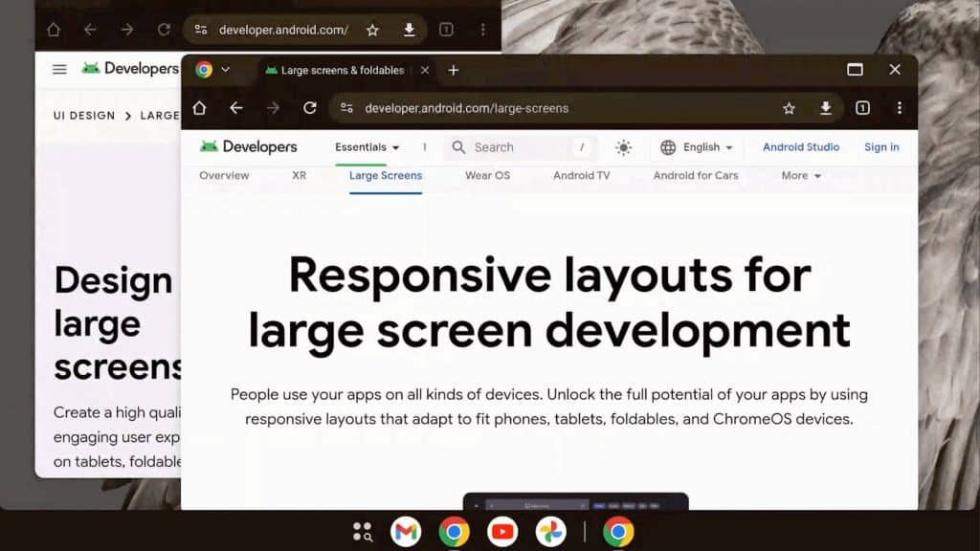This screenshot has width=980, height=551.
Task: Open a new tab with the plus button
Action: pos(454,70)
